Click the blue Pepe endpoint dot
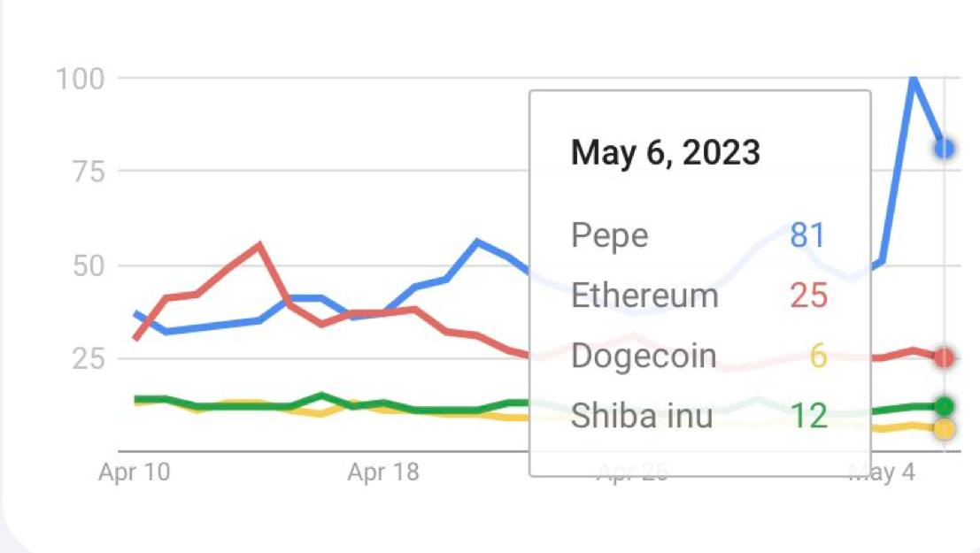Screen dimensions: 980x553 click(x=945, y=149)
